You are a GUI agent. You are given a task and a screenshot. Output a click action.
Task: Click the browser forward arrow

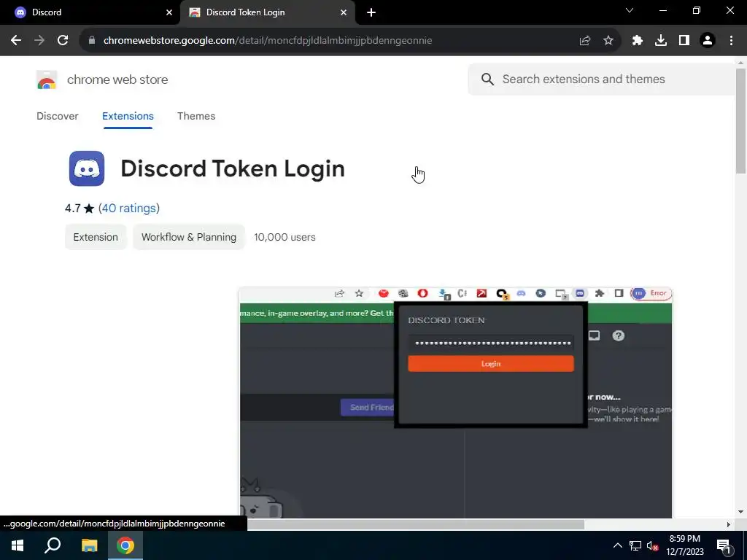(x=39, y=41)
